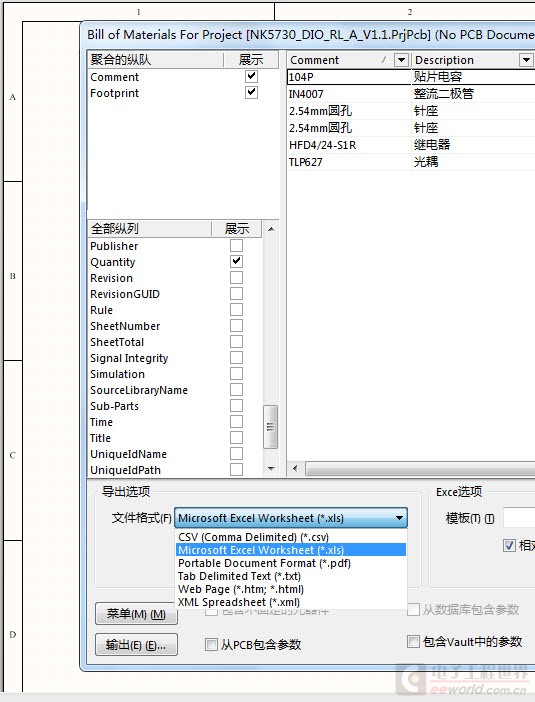Select the 贴片电容 description cell
The width and height of the screenshot is (535, 702).
[x=473, y=77]
